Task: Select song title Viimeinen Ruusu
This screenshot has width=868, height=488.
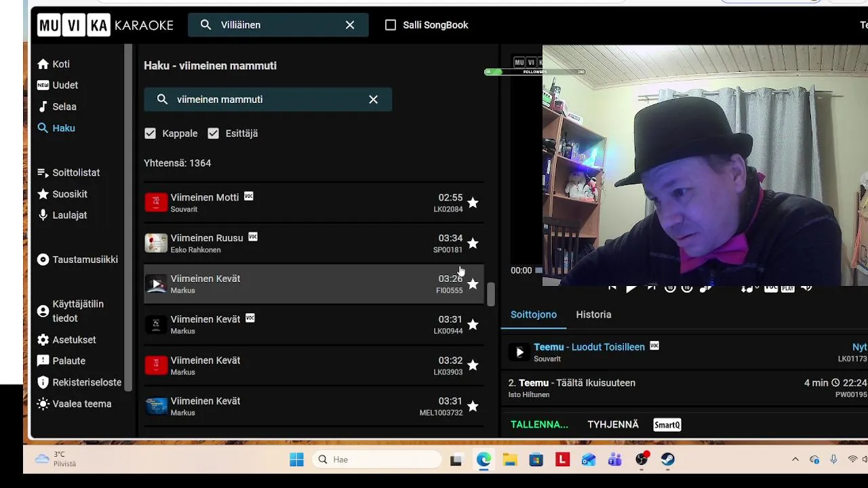Action: (207, 238)
